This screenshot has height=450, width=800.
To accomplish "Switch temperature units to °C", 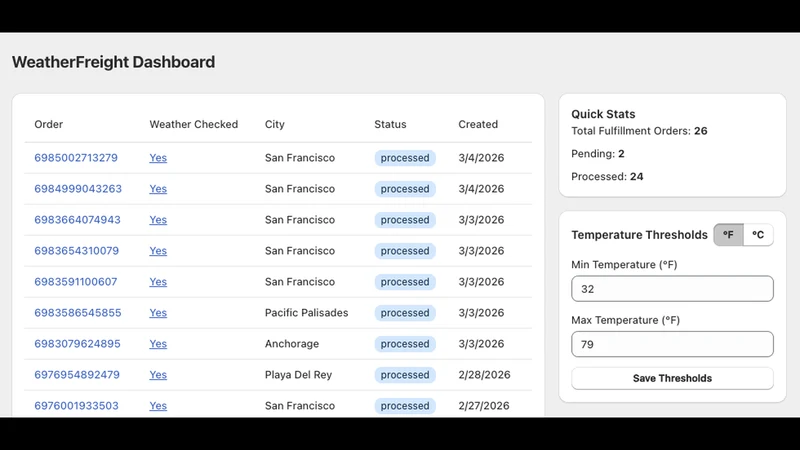I will 758,235.
